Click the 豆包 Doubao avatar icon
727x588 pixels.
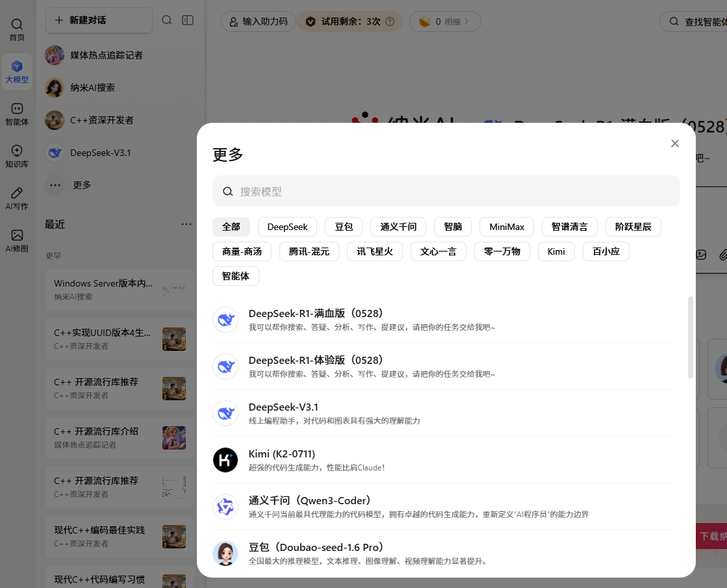(225, 554)
